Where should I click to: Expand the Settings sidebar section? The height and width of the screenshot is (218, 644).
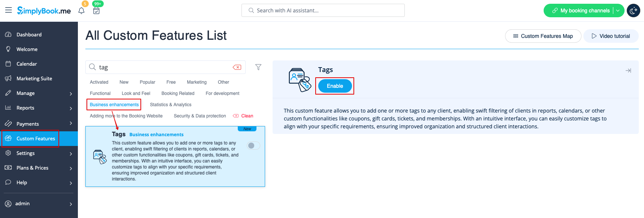click(25, 153)
